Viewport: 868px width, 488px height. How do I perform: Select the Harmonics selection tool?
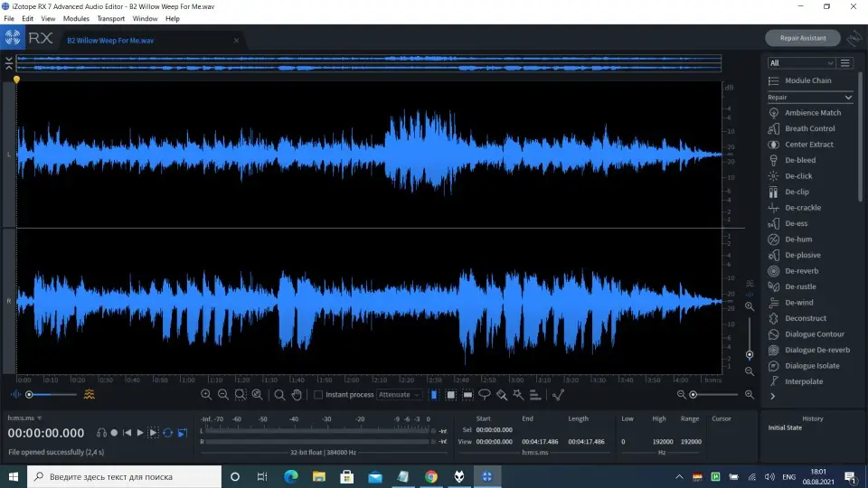[x=534, y=395]
